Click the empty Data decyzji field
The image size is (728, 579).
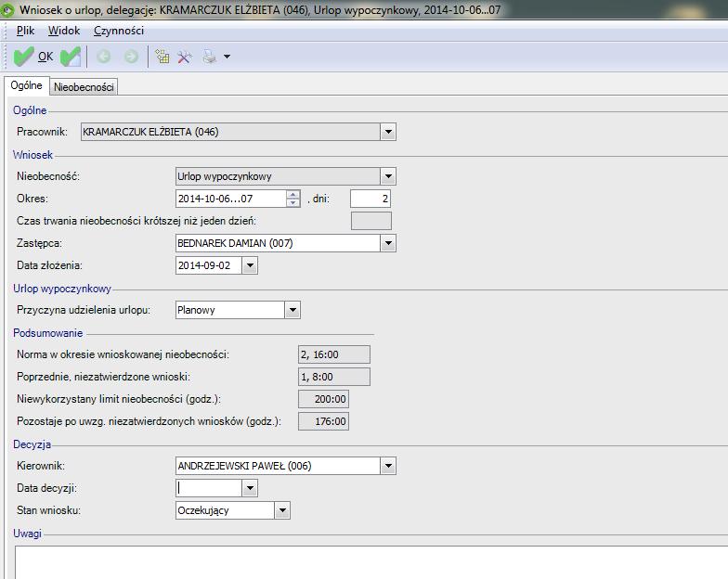point(209,488)
